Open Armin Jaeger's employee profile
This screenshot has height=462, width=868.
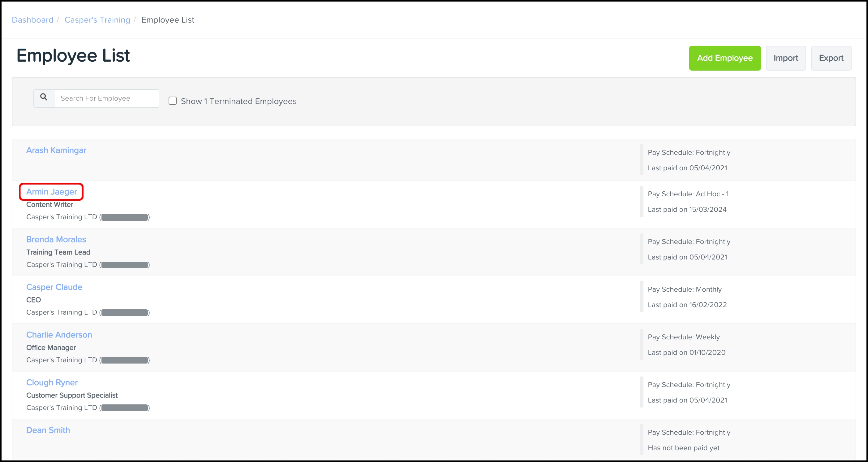52,192
